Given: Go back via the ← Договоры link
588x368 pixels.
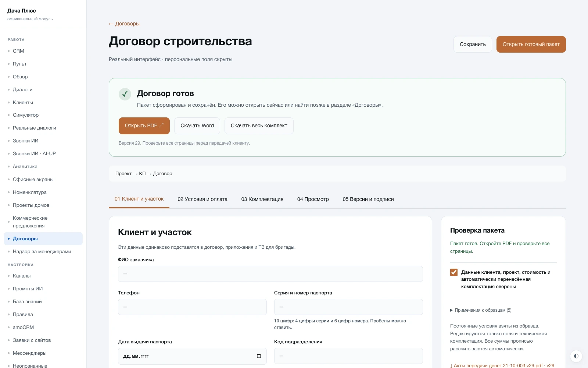Looking at the screenshot, I should tap(124, 24).
